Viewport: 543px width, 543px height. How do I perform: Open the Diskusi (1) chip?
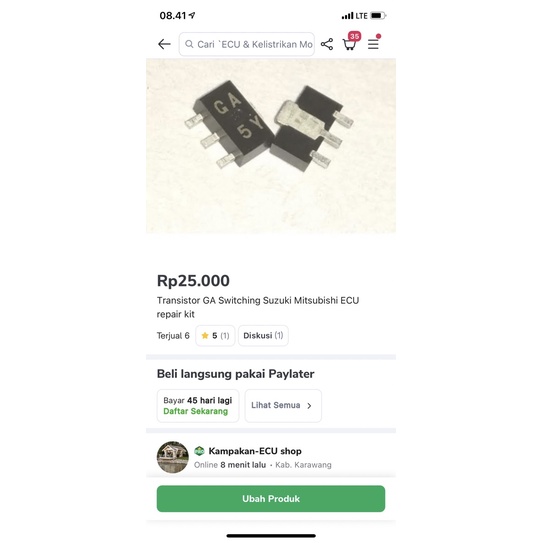click(263, 335)
